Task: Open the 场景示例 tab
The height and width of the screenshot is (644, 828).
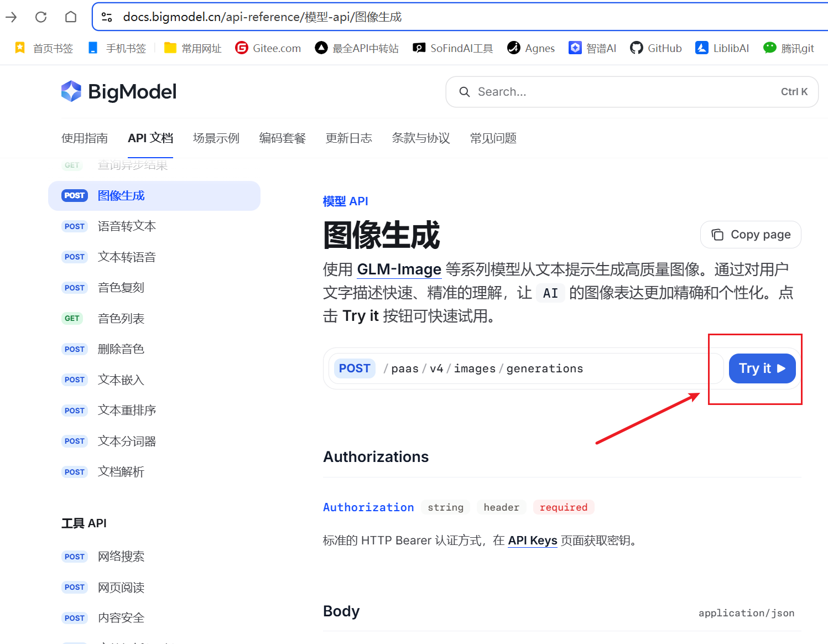Action: 216,138
